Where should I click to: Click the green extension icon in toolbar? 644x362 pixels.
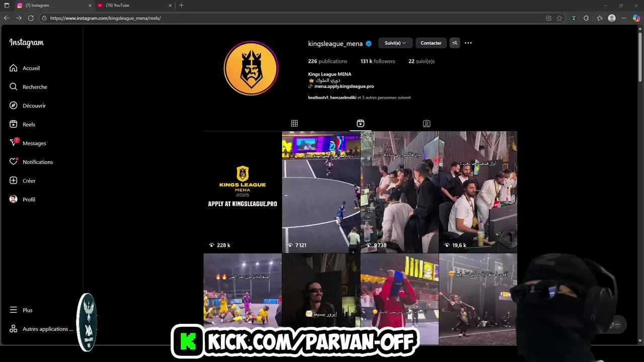click(x=574, y=18)
